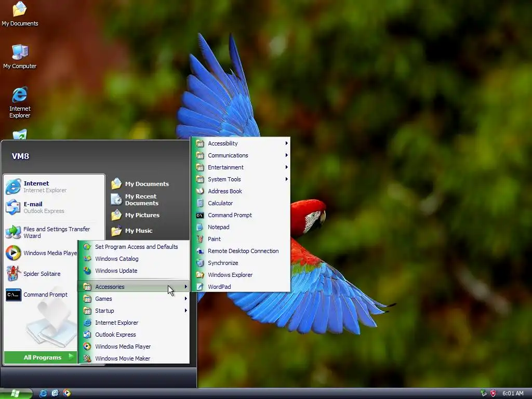This screenshot has width=532, height=399.
Task: Click the Accessibility folder label
Action: [222, 143]
